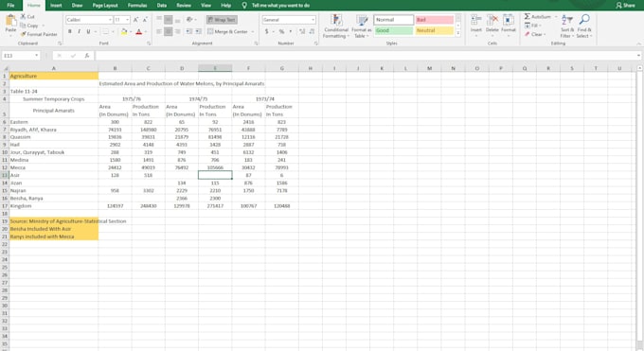Viewport: 644px width, 351px height.
Task: Expand the cell styles gallery
Action: 458,33
